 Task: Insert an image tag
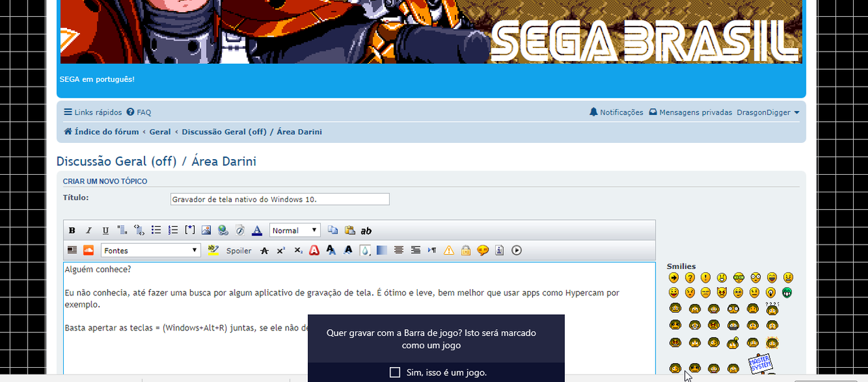[x=206, y=230]
